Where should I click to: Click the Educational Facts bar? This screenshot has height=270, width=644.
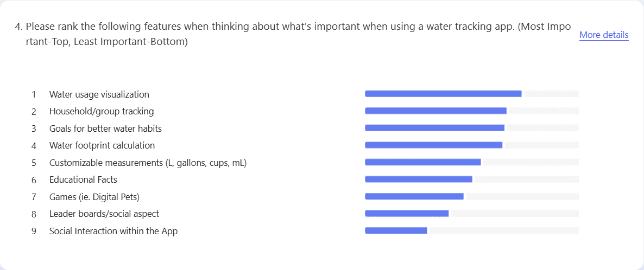coord(419,179)
